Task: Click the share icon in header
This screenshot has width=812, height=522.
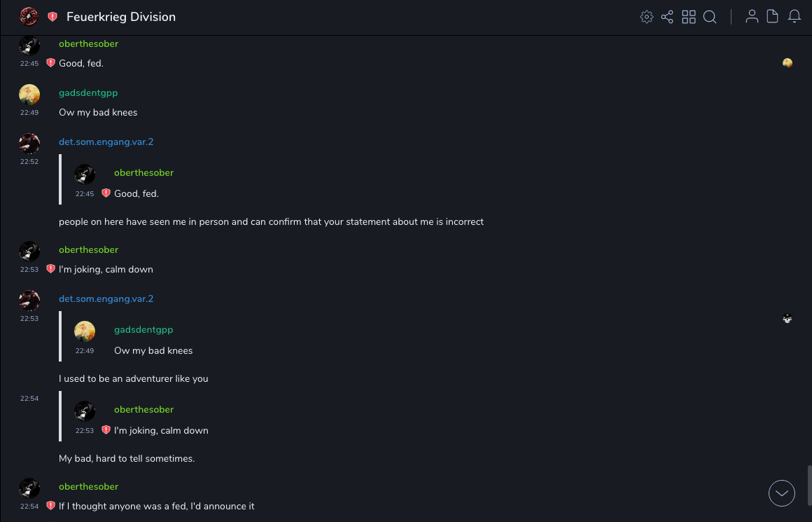Action: click(667, 17)
